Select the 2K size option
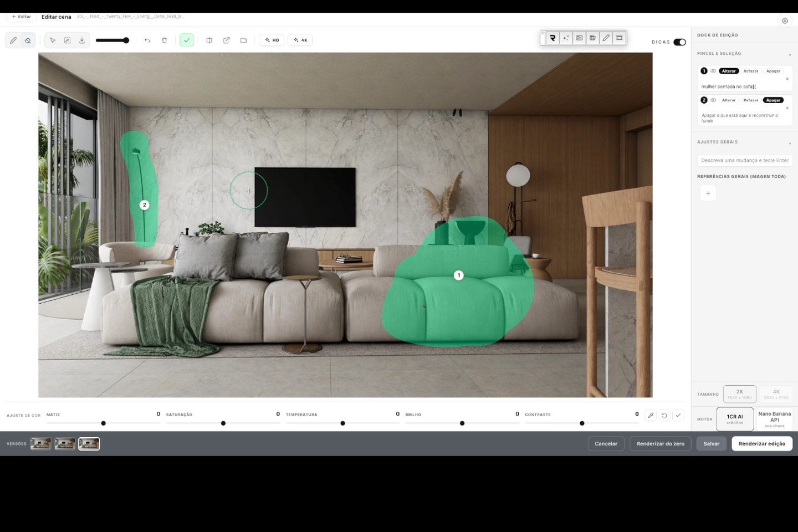The height and width of the screenshot is (532, 798). (740, 394)
